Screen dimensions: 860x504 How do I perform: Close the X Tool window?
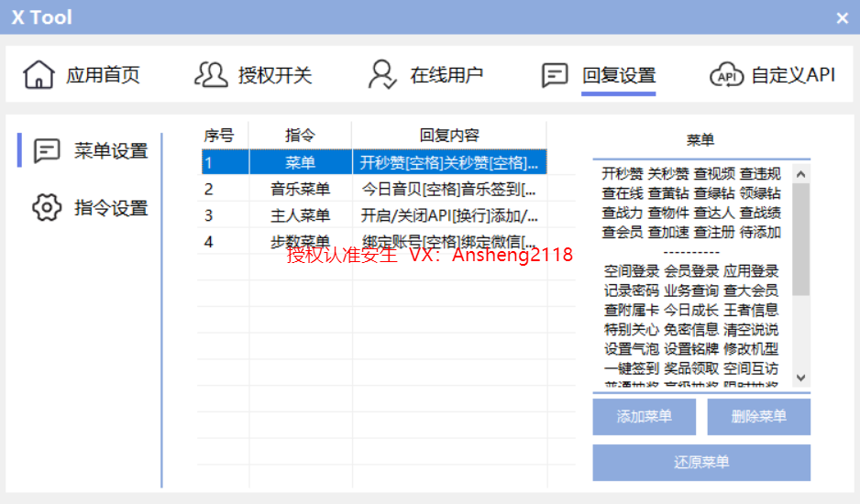843,18
